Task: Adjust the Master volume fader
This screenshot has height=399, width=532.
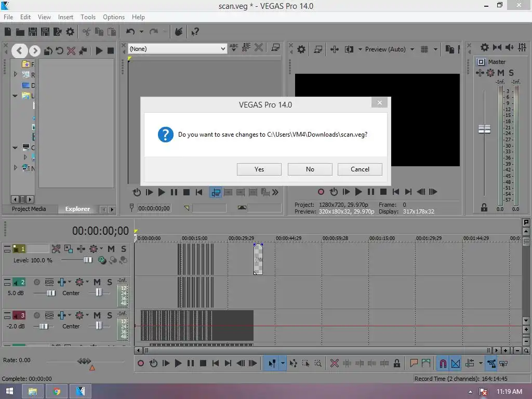Action: click(485, 129)
